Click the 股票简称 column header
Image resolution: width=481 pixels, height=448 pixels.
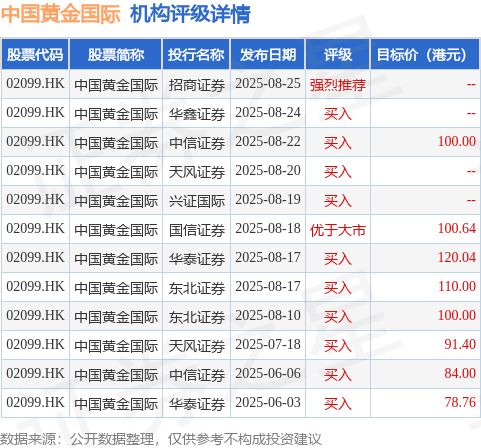coord(116,54)
